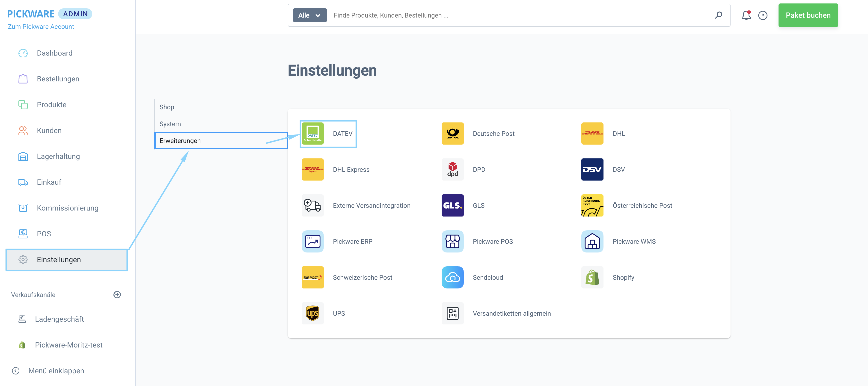Viewport: 868px width, 386px height.
Task: Open the Shopify extension icon
Action: [x=592, y=278]
